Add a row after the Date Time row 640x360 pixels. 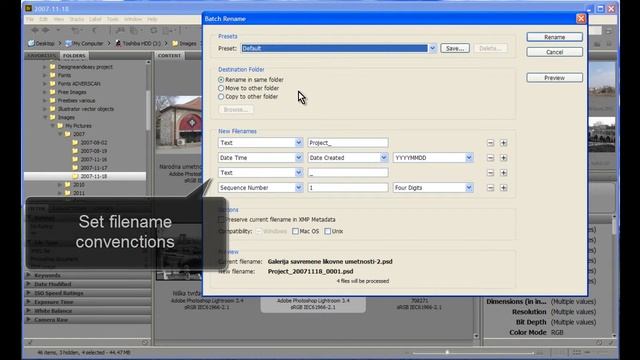click(504, 158)
